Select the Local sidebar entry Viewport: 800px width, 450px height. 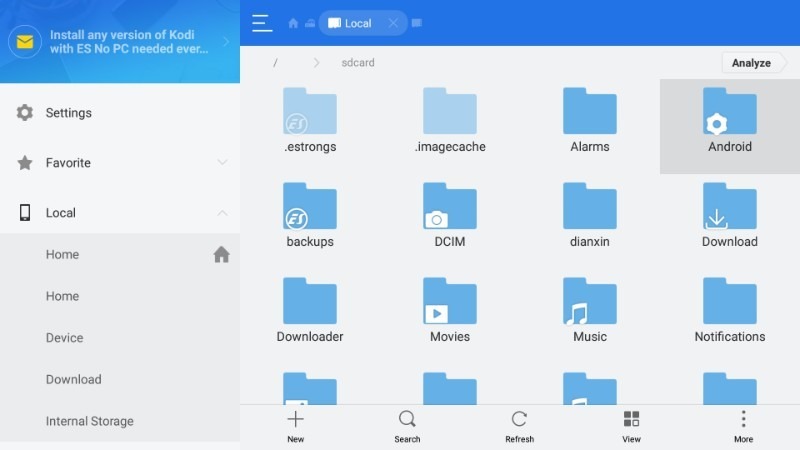point(120,213)
